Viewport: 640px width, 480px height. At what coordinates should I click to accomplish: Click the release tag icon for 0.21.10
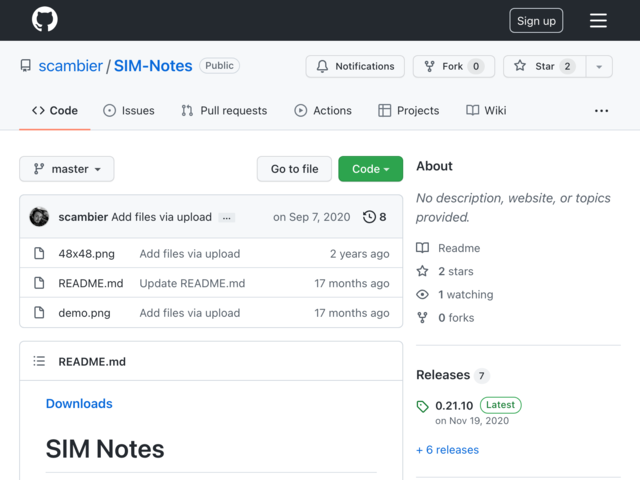tap(422, 406)
